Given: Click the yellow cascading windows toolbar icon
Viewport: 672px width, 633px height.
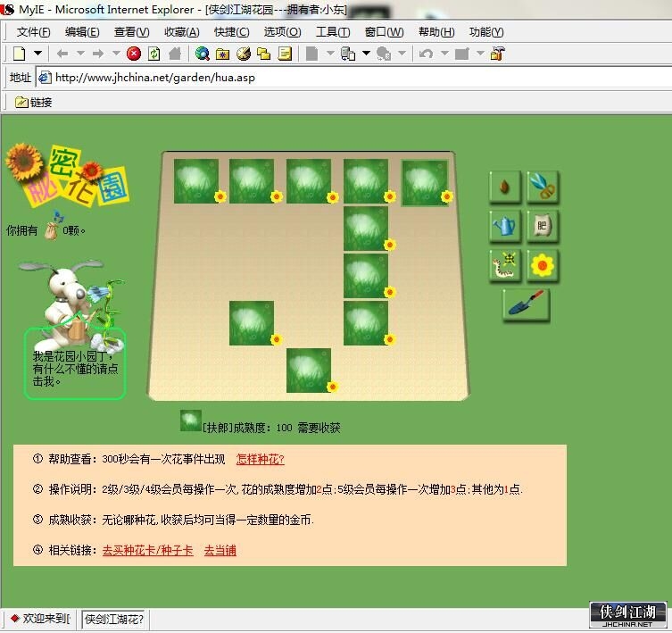Looking at the screenshot, I should coord(264,54).
